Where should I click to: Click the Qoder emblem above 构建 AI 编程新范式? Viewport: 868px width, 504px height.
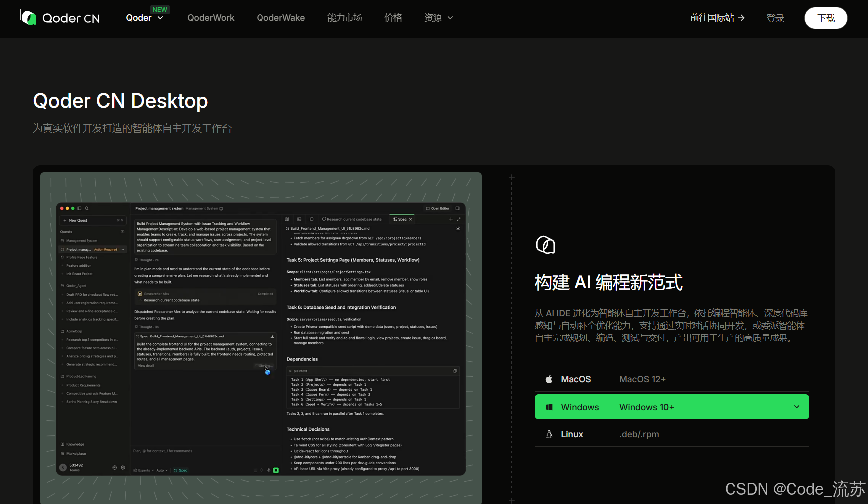pos(545,245)
